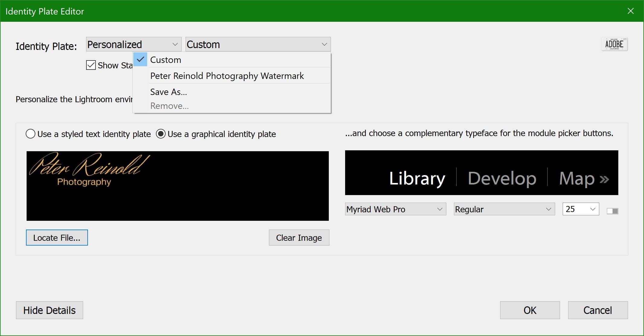This screenshot has width=644, height=336.
Task: Click the Map overflow arrows icon
Action: click(x=604, y=179)
